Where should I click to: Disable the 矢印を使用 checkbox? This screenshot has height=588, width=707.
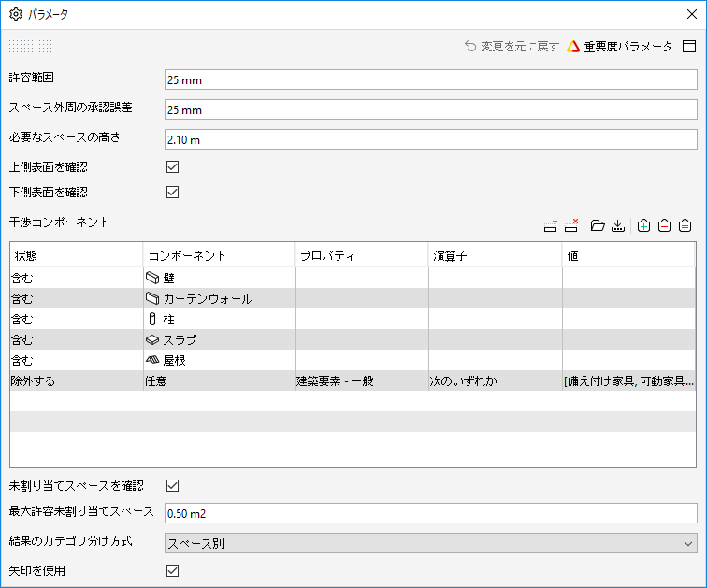point(173,570)
